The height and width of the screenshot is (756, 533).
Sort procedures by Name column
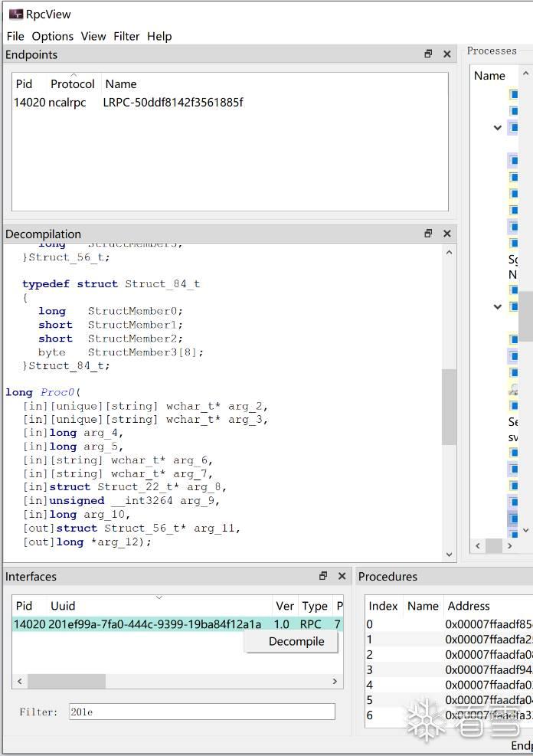coord(423,606)
